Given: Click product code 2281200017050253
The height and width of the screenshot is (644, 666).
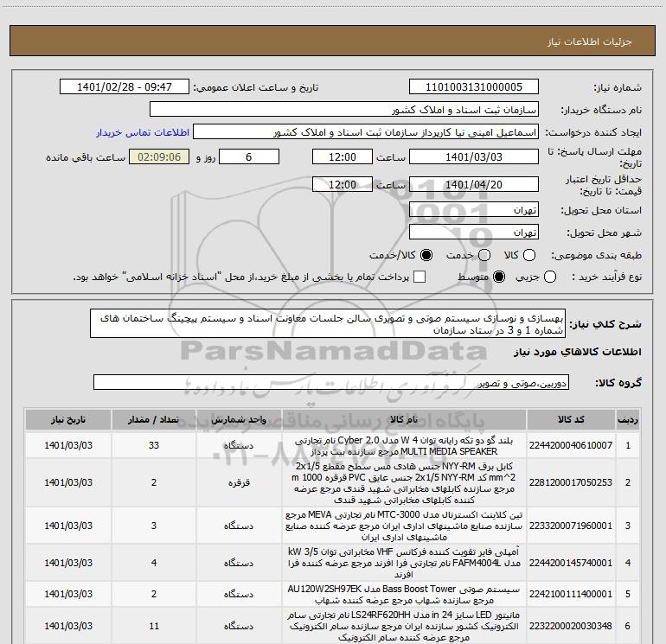Looking at the screenshot, I should coord(571,482).
